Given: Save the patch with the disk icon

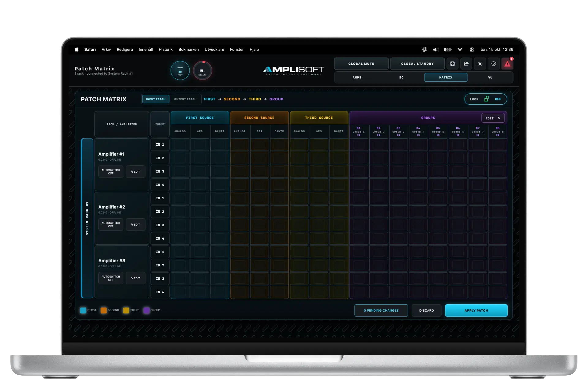Looking at the screenshot, I should [x=452, y=64].
